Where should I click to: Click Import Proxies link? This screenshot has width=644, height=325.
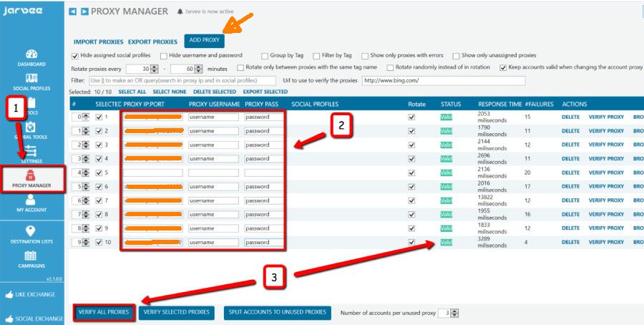(x=99, y=42)
